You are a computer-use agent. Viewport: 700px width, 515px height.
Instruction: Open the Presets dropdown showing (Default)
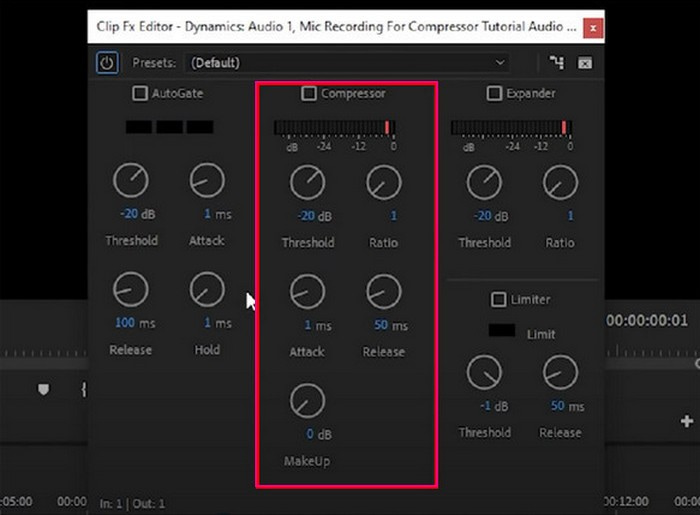tap(348, 63)
